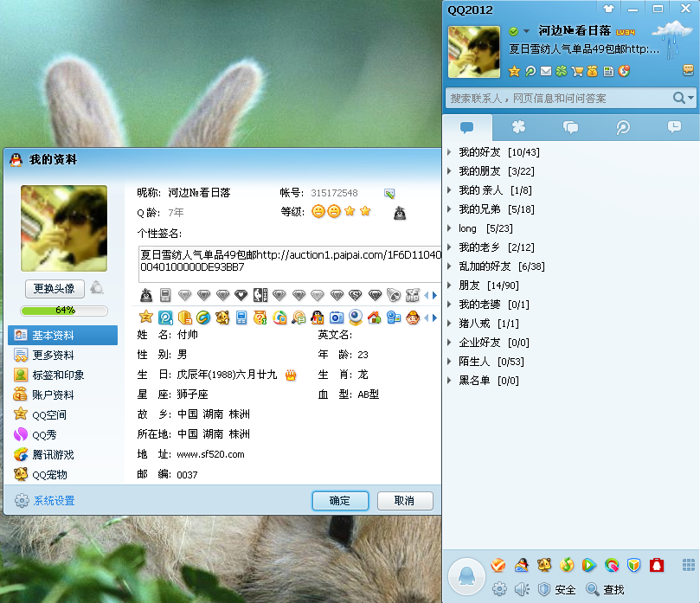The height and width of the screenshot is (603, 700).
Task: Launch the red shopping bag penguin icon
Action: pyautogui.click(x=657, y=565)
